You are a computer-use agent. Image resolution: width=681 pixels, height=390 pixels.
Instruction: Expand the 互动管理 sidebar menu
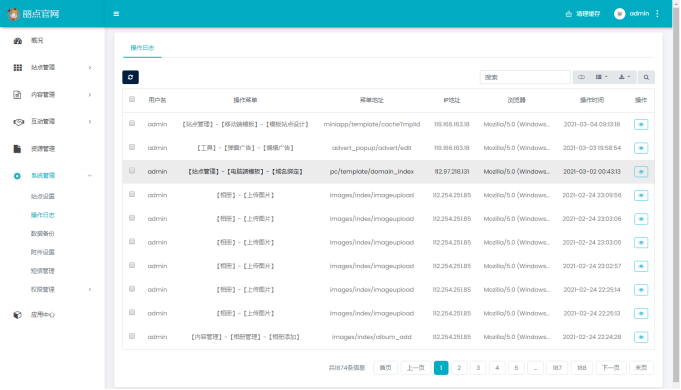point(52,122)
